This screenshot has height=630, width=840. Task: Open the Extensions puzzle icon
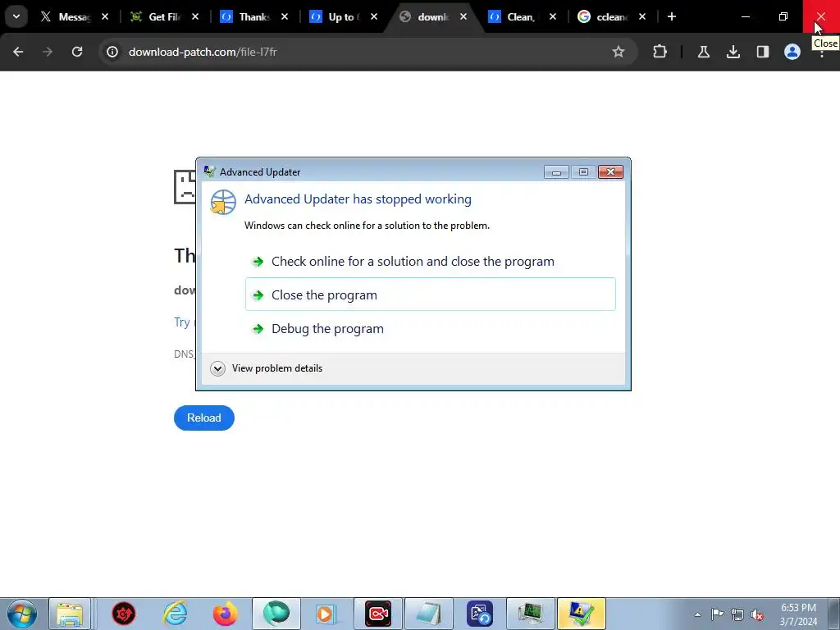click(660, 52)
